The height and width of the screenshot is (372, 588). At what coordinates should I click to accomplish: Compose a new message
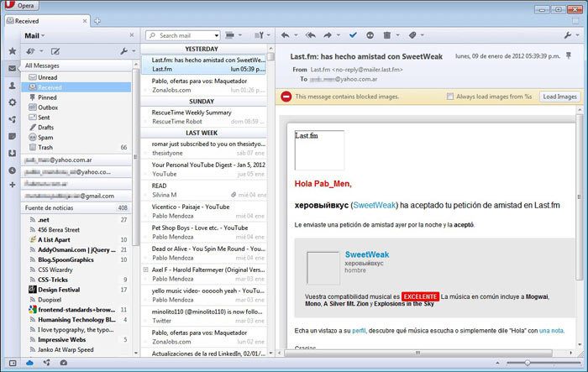(x=55, y=51)
